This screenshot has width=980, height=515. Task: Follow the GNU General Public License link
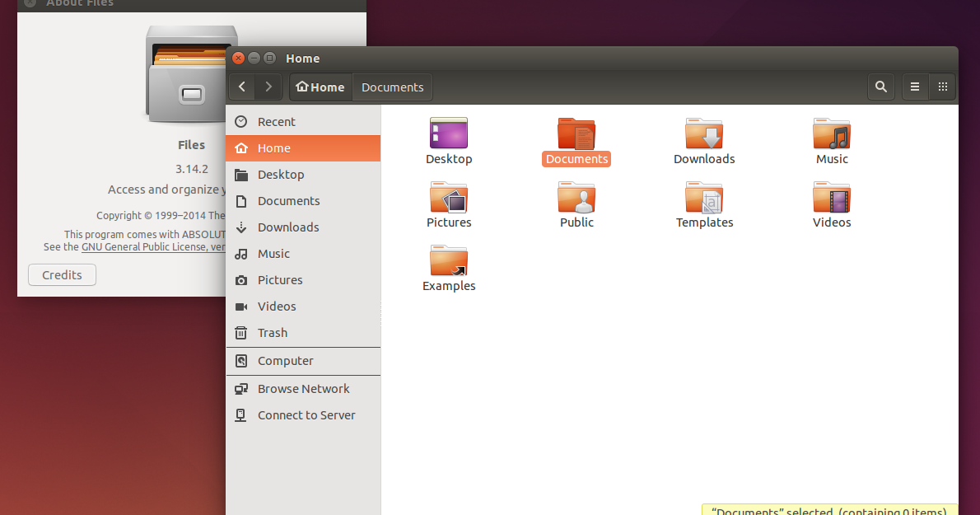[153, 246]
